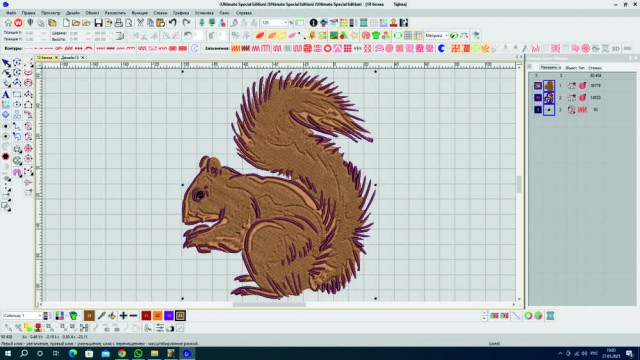Paste from clipboard using the paste icon
Screen dimensions: 640x360
[x=161, y=23]
